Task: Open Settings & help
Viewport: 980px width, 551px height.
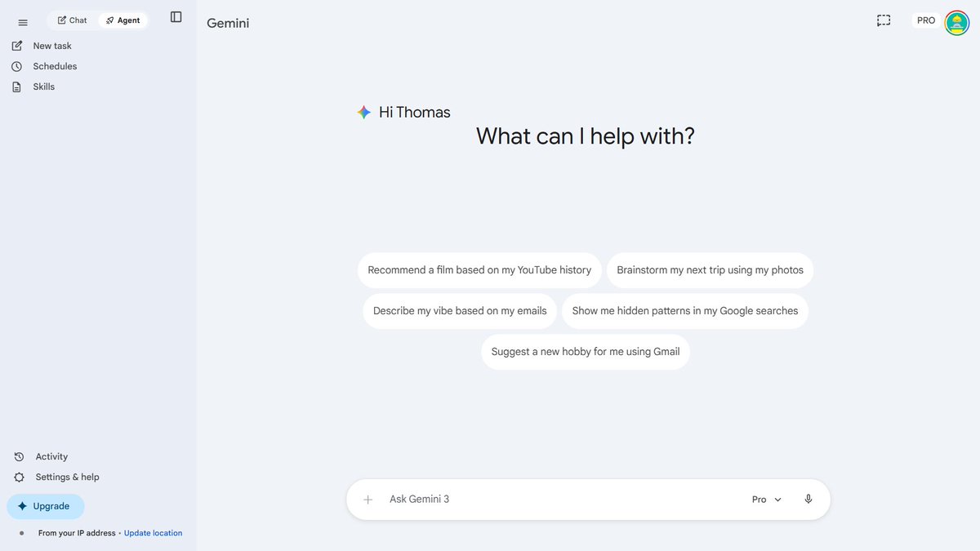Action: pos(67,477)
